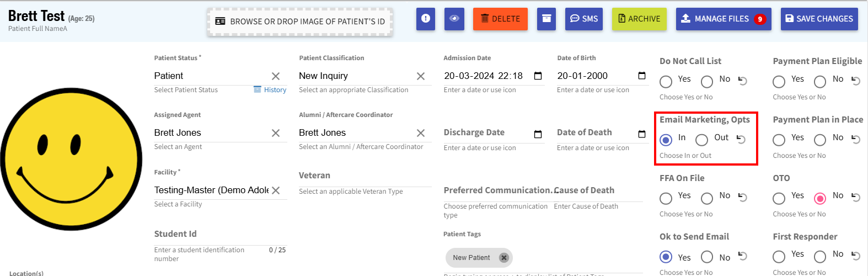Screen dimensions: 868x276
Task: Click the smiley face patient photo
Action: click(x=71, y=159)
